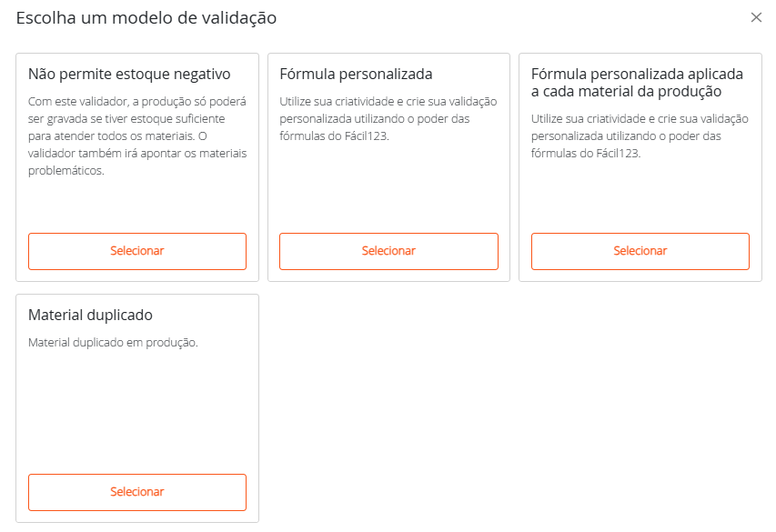Click the custom formula description text
The height and width of the screenshot is (532, 776).
click(x=387, y=118)
